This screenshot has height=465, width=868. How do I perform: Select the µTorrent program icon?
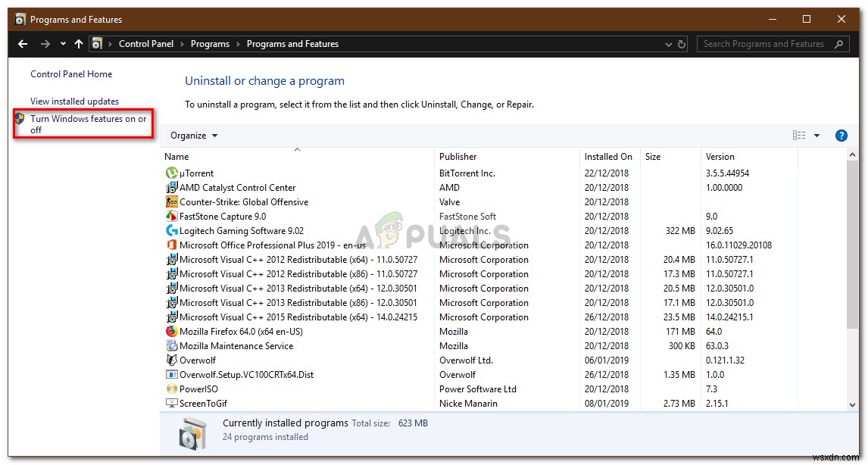click(171, 173)
